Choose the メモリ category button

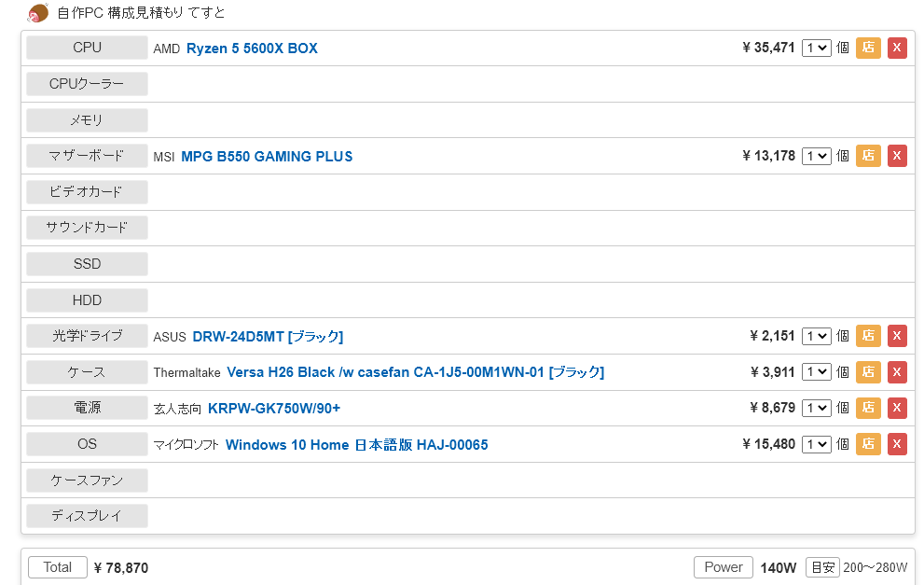[x=88, y=119]
